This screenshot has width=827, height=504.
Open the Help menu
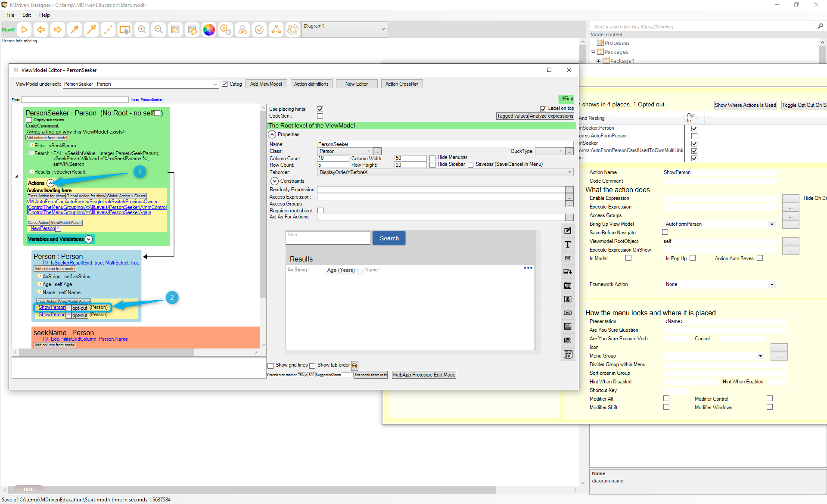pos(44,15)
